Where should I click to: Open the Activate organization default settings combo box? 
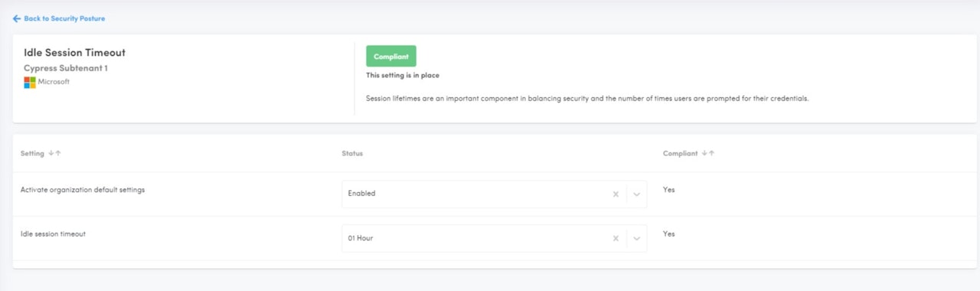494,194
